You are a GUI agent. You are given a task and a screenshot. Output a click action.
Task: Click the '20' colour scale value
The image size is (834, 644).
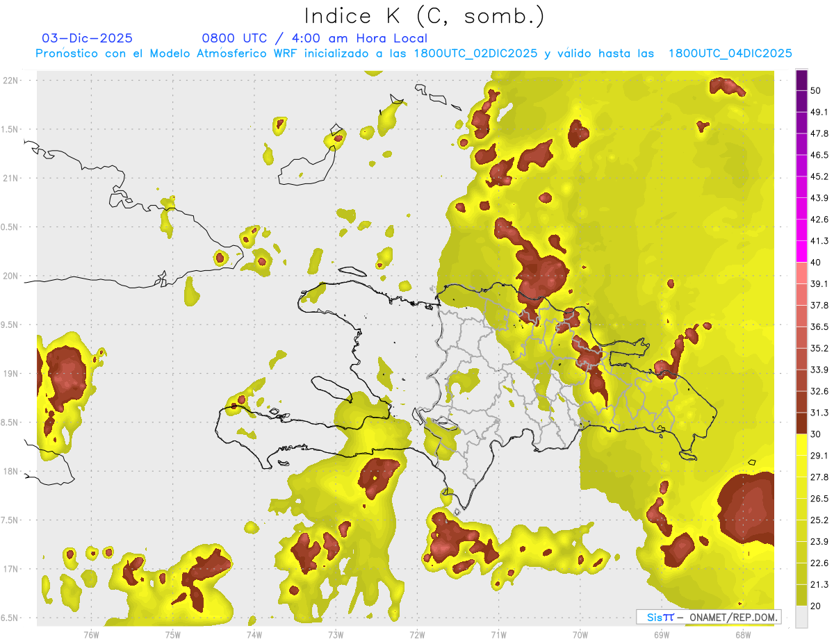pos(816,606)
